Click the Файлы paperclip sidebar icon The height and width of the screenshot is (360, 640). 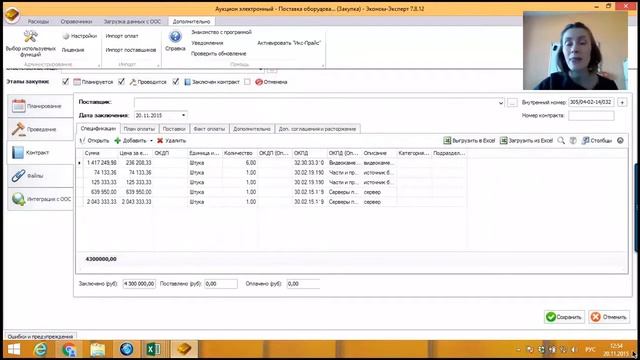pos(18,176)
